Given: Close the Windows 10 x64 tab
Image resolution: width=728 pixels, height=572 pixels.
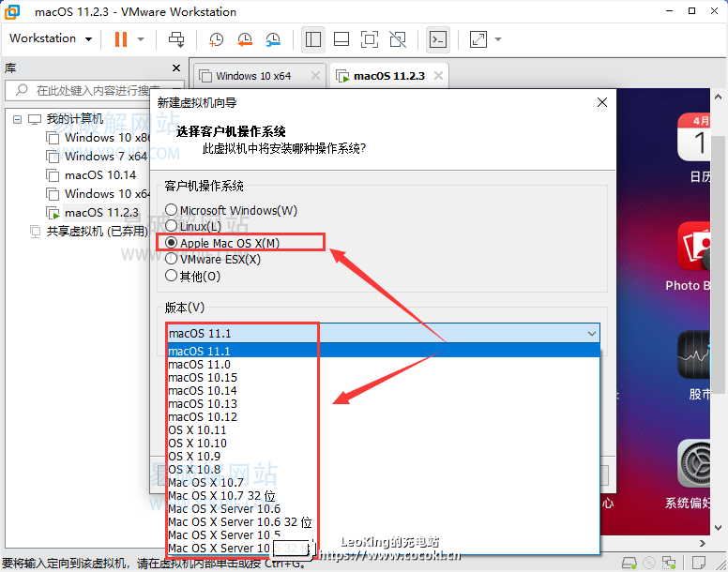Looking at the screenshot, I should point(316,76).
